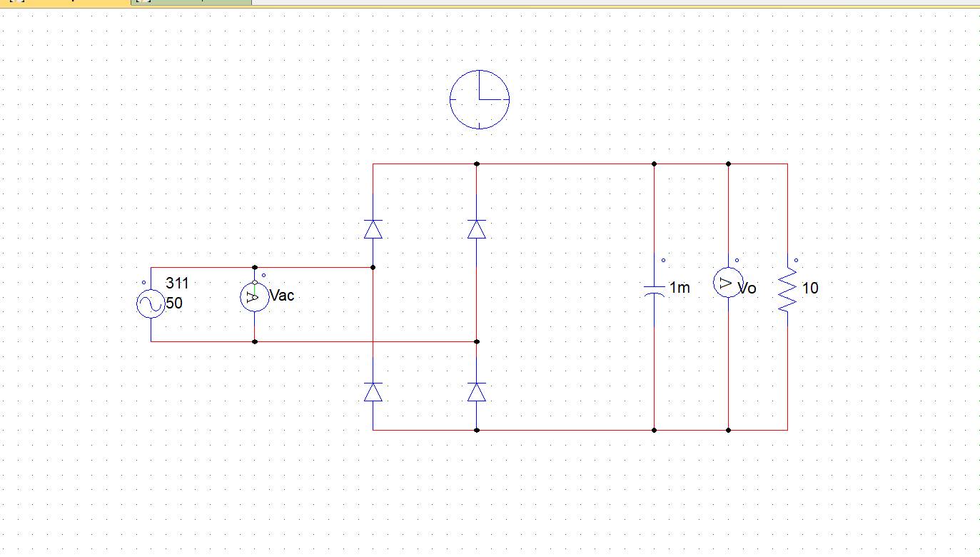
Task: Pick the upper-right bridge diode
Action: 477,229
